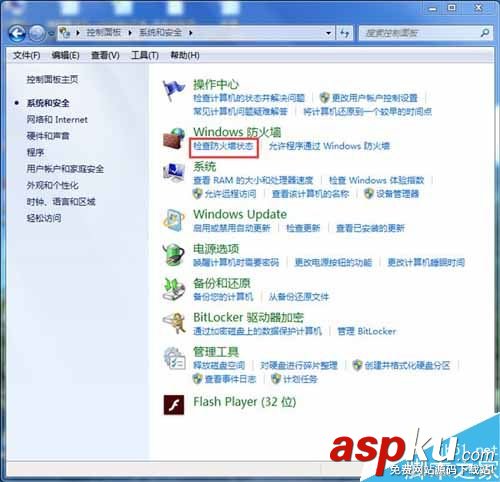Click the 控制面板 breadcrumb segment
The width and height of the screenshot is (500, 482).
pos(104,33)
